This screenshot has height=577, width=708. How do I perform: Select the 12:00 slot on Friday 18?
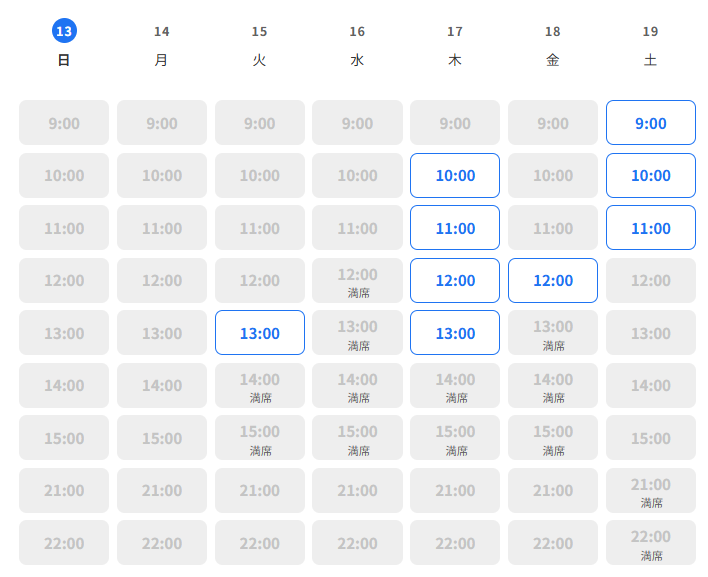(553, 280)
